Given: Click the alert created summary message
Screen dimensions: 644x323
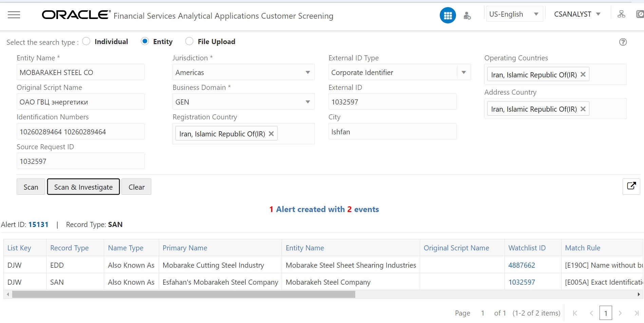Looking at the screenshot, I should [x=324, y=209].
